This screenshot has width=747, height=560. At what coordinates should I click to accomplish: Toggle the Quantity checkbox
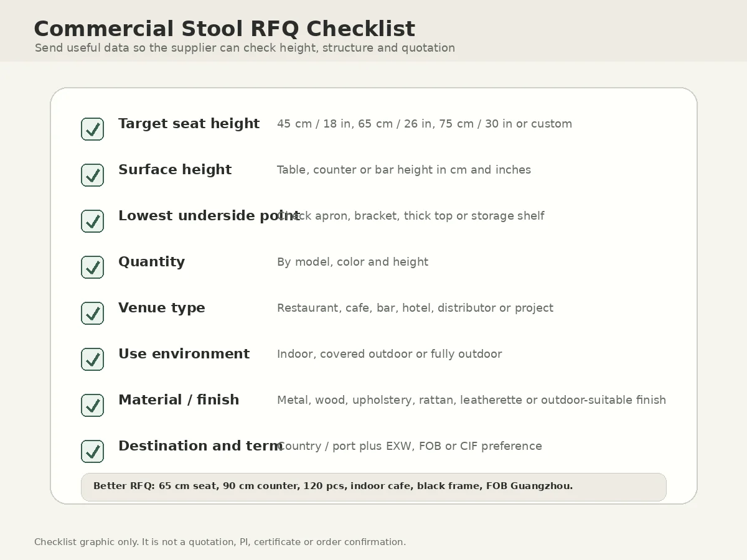[x=93, y=268]
